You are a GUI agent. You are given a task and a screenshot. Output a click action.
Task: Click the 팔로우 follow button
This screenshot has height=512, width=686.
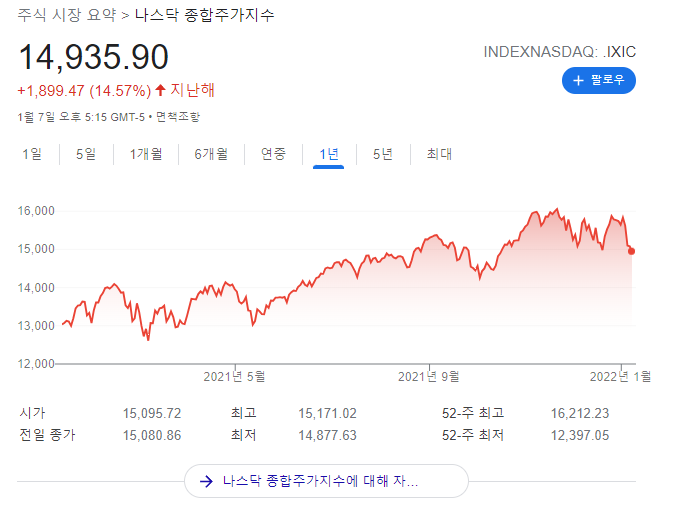tap(598, 81)
